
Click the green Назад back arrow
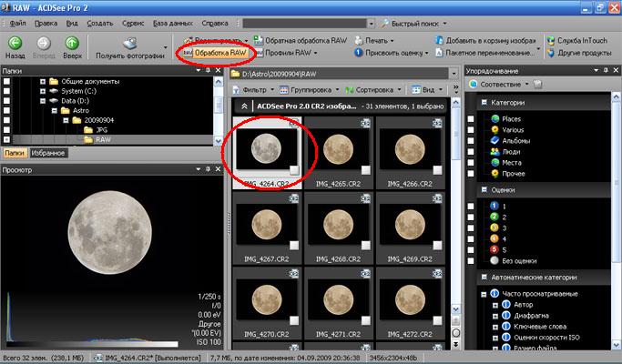(x=15, y=43)
